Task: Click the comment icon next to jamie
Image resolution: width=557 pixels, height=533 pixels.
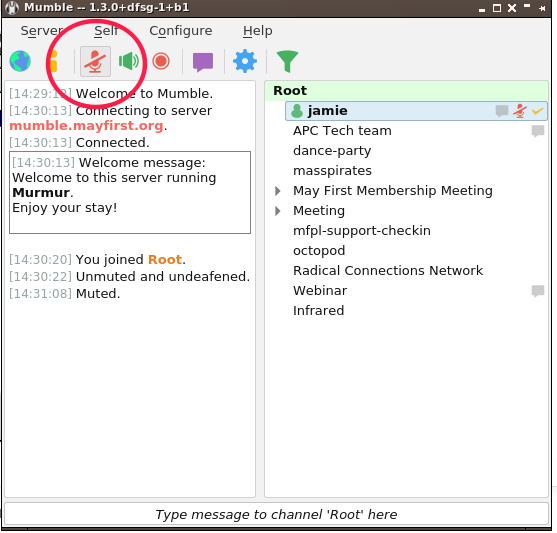Action: click(502, 111)
